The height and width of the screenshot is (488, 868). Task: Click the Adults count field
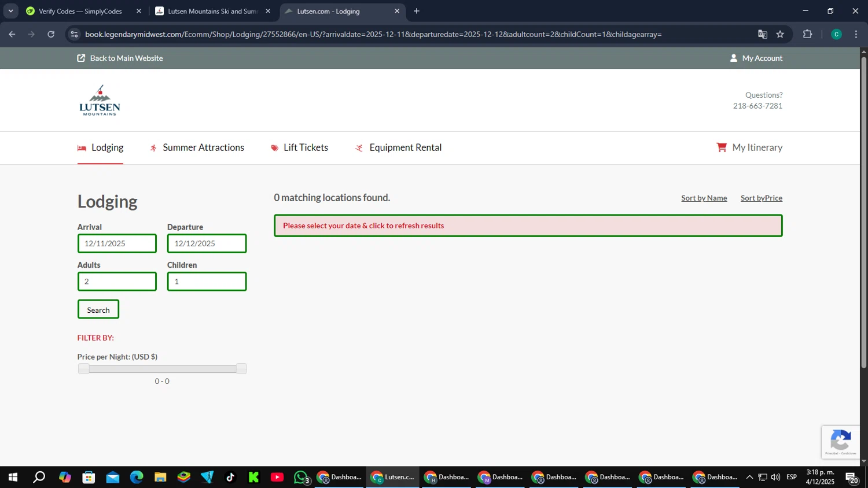pyautogui.click(x=117, y=282)
